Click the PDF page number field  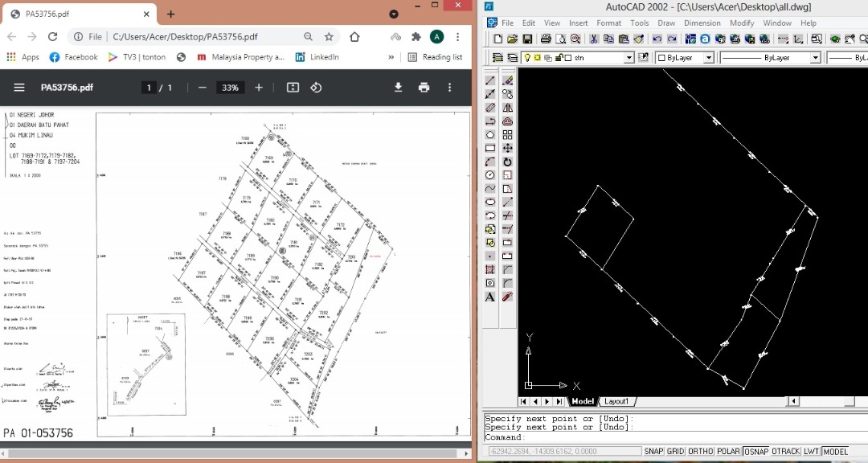(x=149, y=88)
